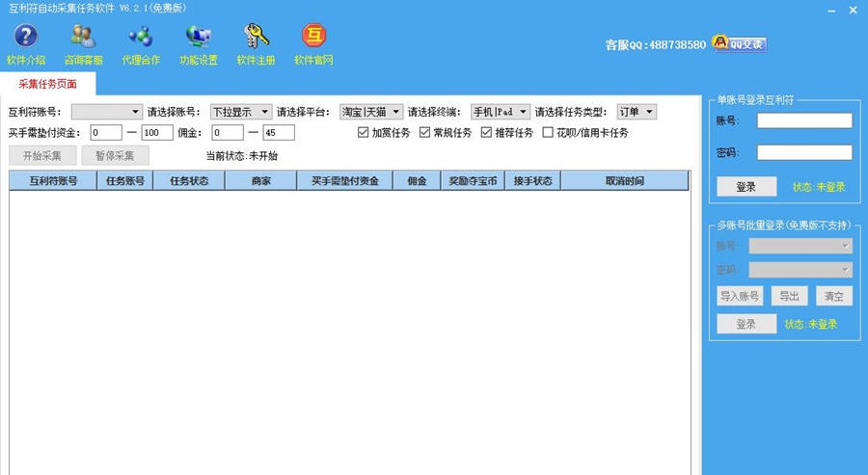Click the minimum 买手需垫付资金 field

106,133
